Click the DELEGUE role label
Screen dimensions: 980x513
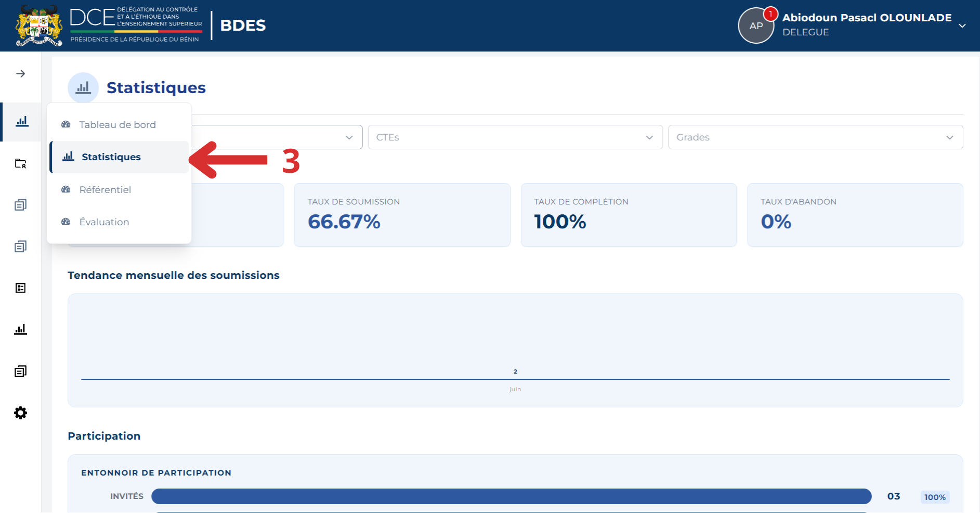point(805,32)
